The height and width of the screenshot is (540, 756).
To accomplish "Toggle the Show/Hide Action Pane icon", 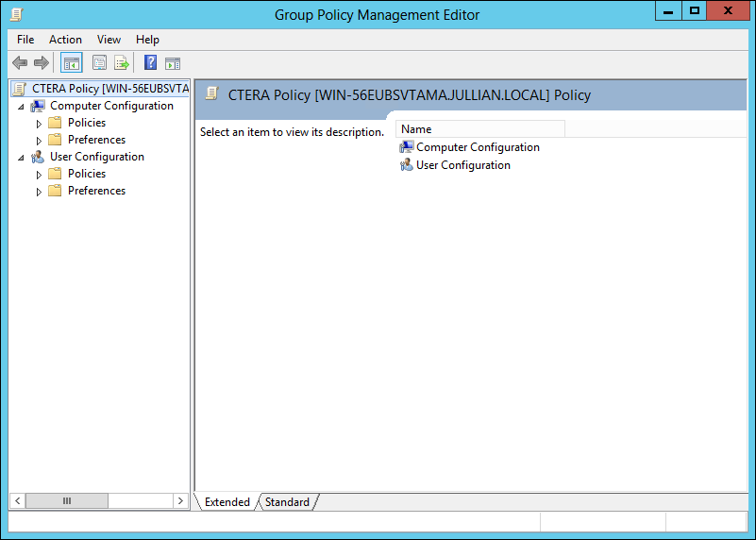I will click(173, 63).
